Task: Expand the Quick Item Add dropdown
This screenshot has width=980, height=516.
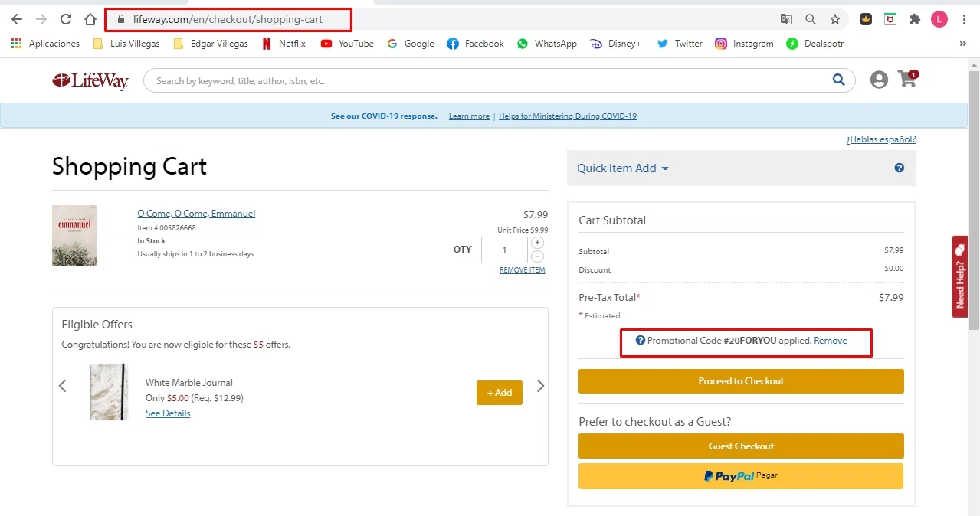Action: pyautogui.click(x=623, y=168)
